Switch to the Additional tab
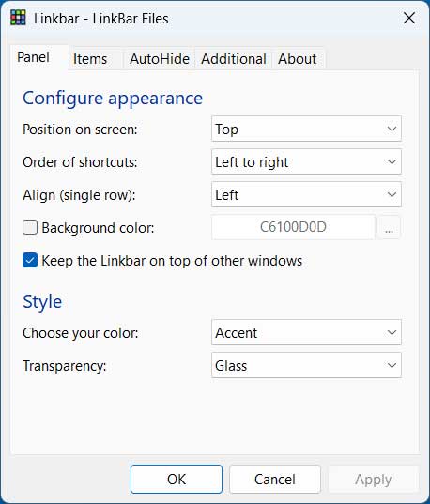Screen dimensions: 430x504 tap(234, 59)
